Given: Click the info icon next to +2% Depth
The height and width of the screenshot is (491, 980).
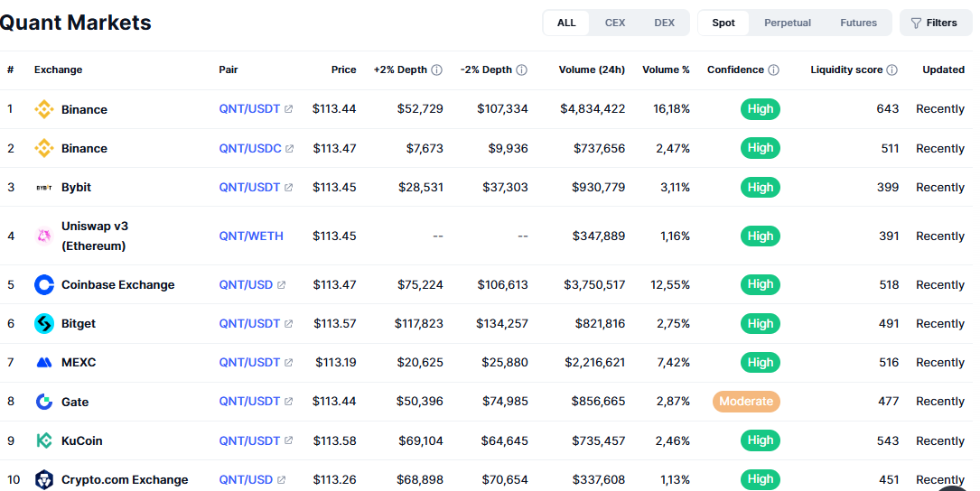Looking at the screenshot, I should tap(437, 70).
